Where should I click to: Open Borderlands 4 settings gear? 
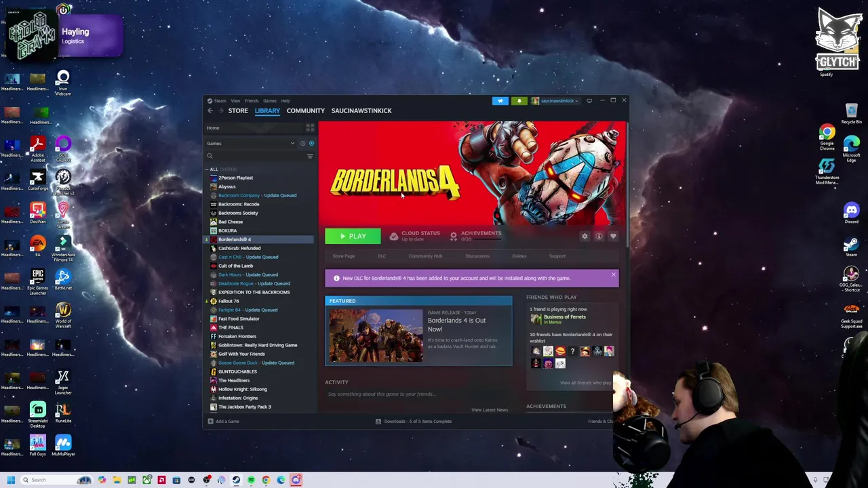[x=585, y=236]
